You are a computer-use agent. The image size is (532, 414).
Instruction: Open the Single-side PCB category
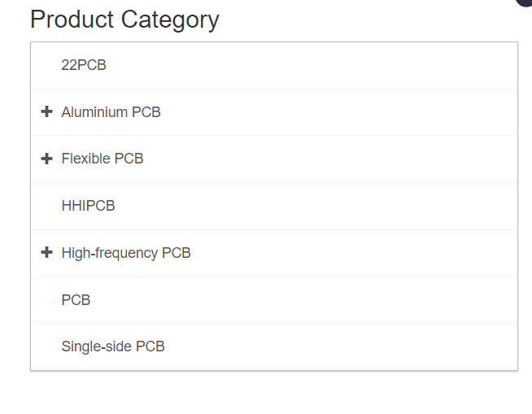(x=113, y=346)
